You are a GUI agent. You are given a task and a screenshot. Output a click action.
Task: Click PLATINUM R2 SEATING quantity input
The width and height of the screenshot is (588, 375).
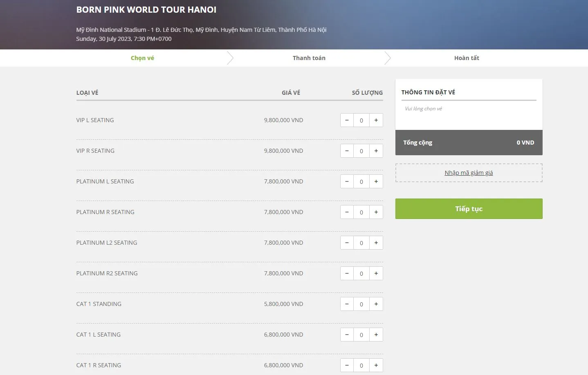tap(361, 273)
